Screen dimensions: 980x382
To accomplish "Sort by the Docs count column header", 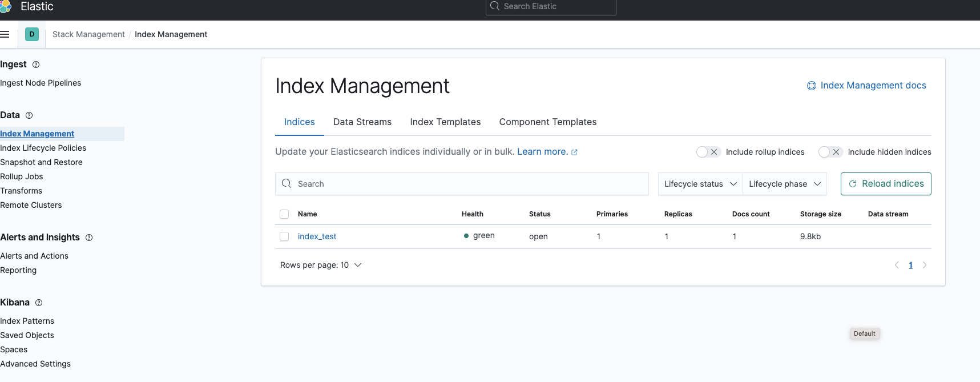I will point(751,214).
